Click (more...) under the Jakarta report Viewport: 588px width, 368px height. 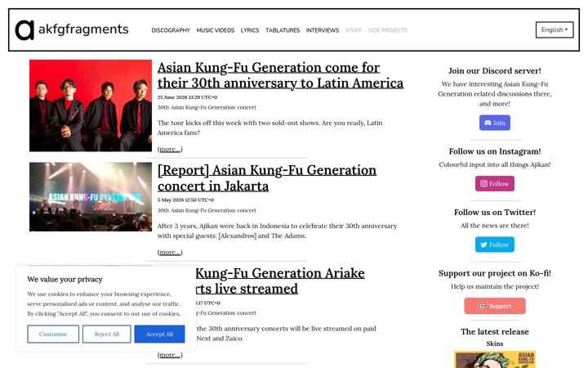point(170,252)
